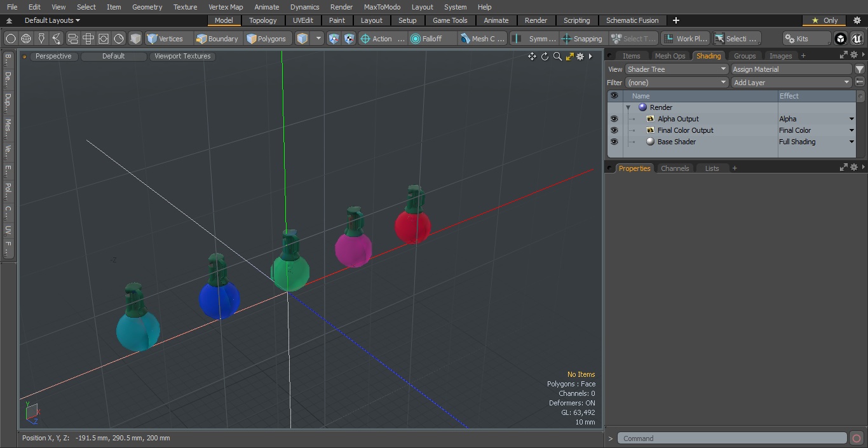Switch to the UVEdit layout tab
The image size is (868, 448).
(303, 20)
